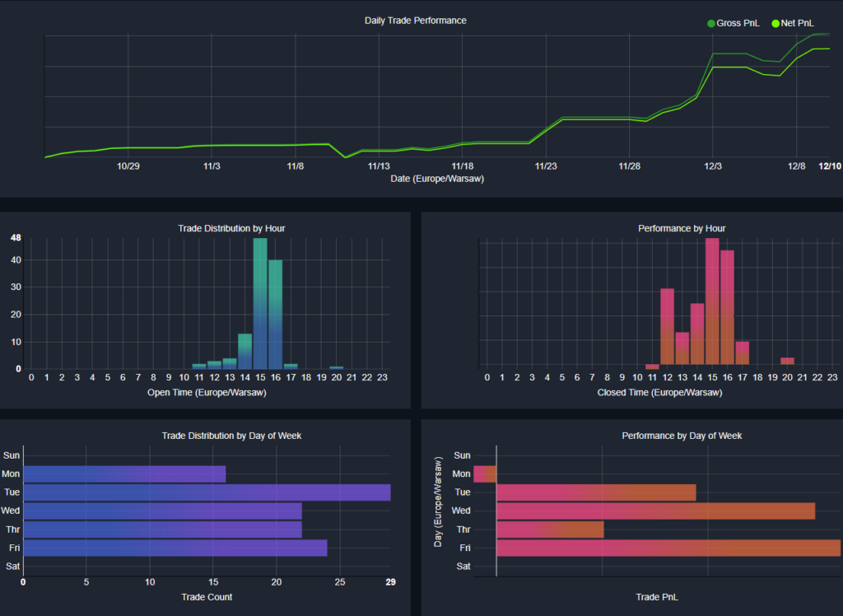Image resolution: width=843 pixels, height=616 pixels.
Task: Select Friday bar in Trade Distribution by Day
Action: point(175,548)
